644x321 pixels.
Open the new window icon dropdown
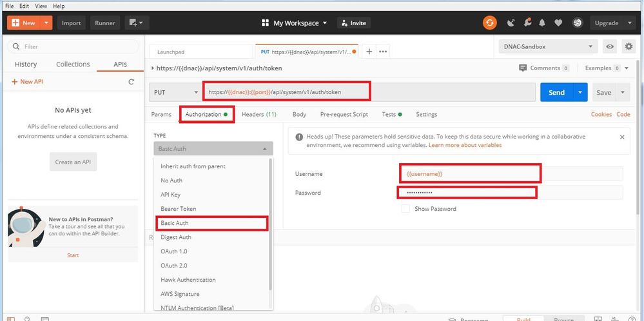click(x=137, y=23)
